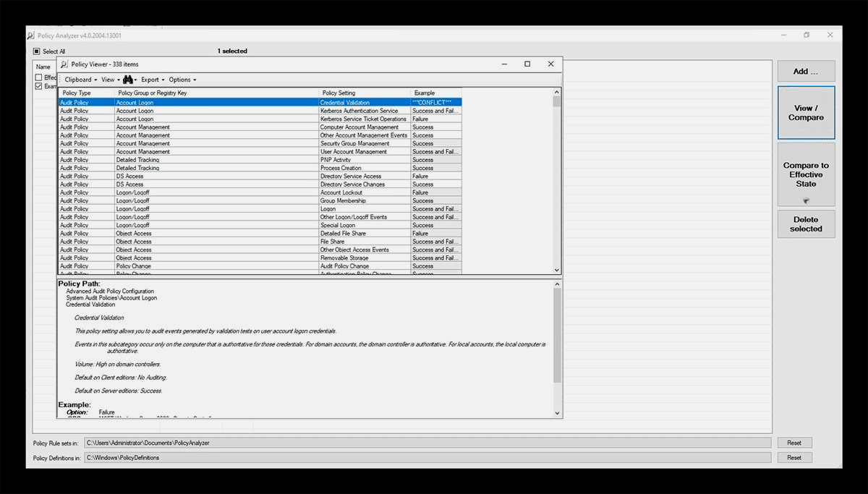Uncheck the second checked policy set box
The width and height of the screenshot is (868, 494).
click(39, 86)
